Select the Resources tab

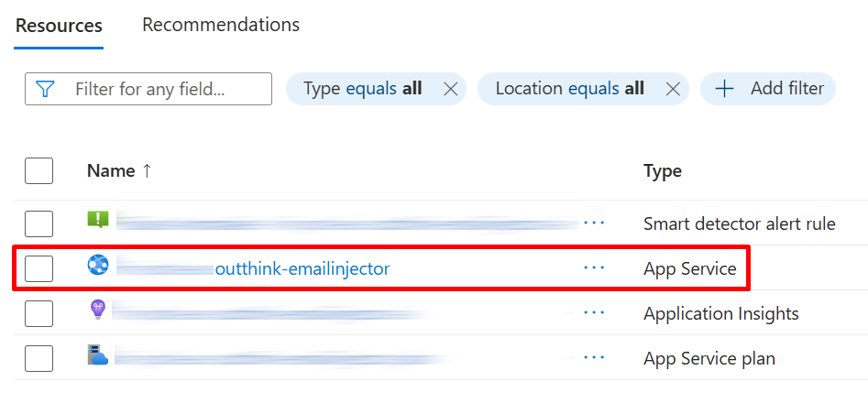(x=59, y=26)
